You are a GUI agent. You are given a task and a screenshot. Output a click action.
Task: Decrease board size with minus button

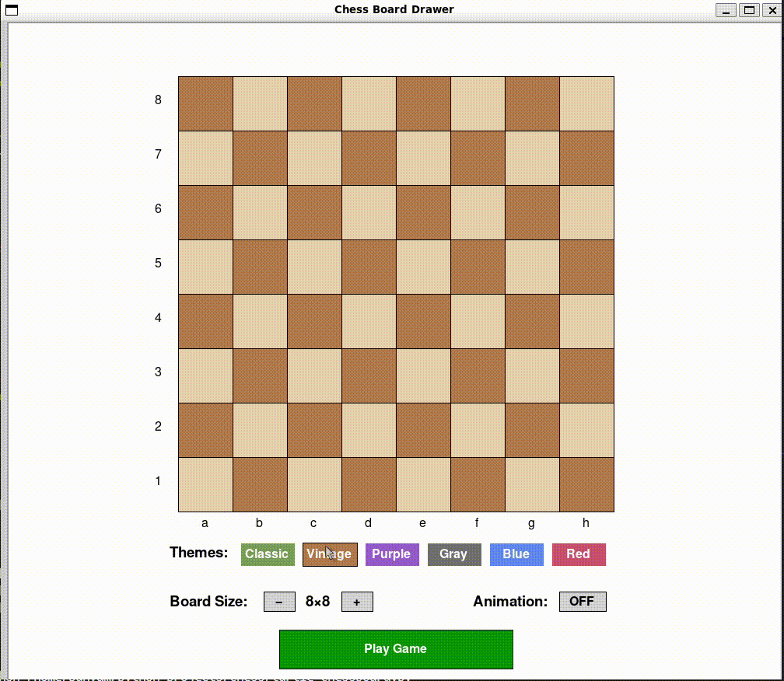pos(279,602)
